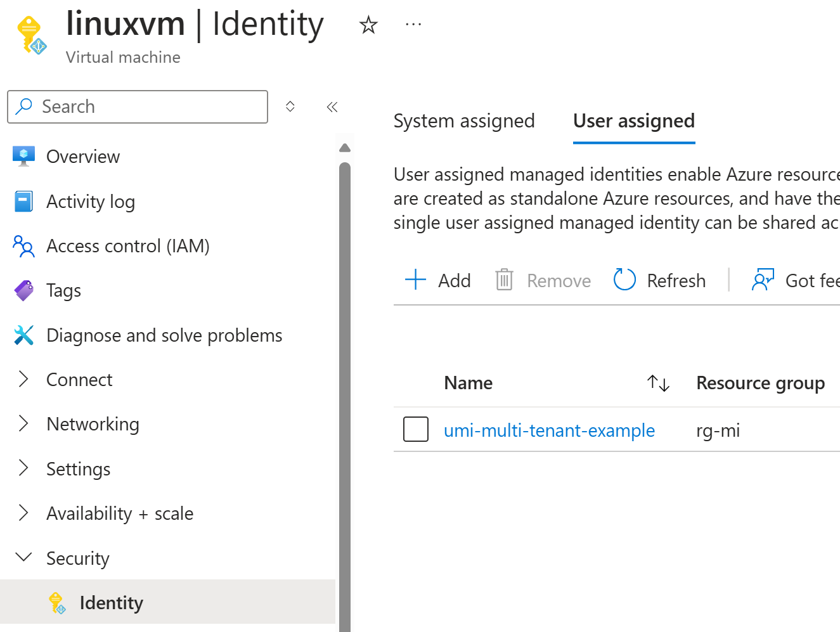Image resolution: width=840 pixels, height=632 pixels.
Task: Click the sidebar scrollbar up arrow
Action: click(345, 148)
